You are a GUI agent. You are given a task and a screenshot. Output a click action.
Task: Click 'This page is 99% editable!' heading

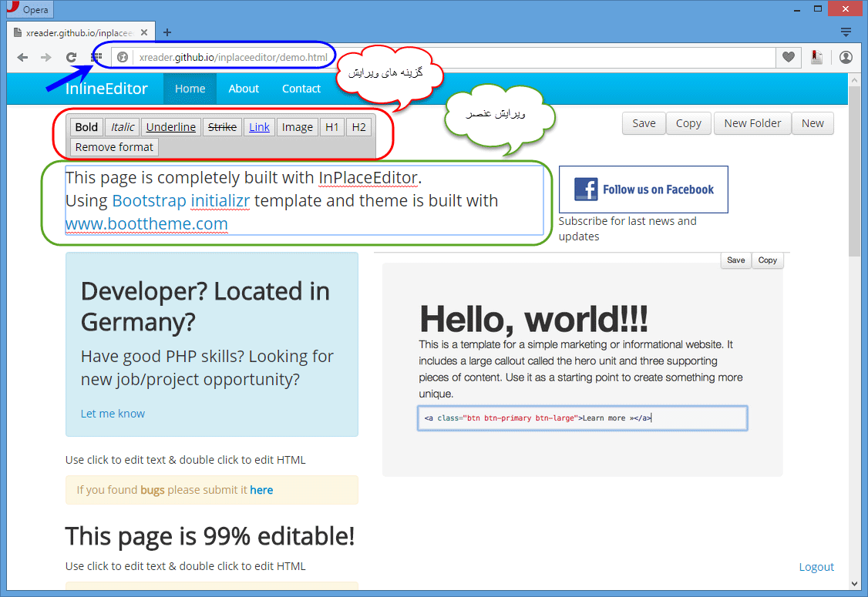click(x=210, y=536)
